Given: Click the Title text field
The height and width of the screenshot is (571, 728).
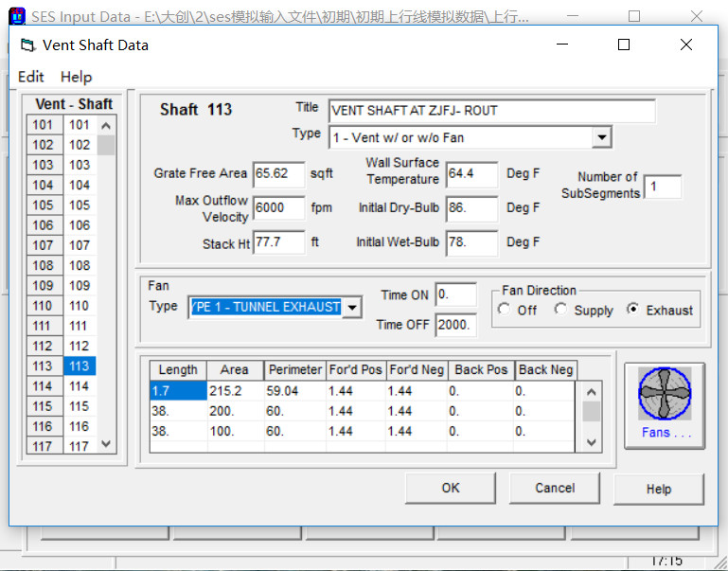Looking at the screenshot, I should coord(491,111).
